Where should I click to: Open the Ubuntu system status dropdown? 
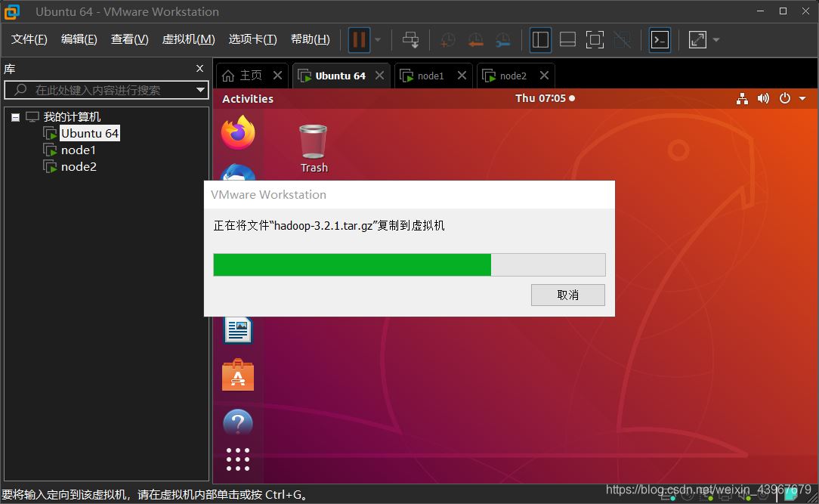pos(802,98)
